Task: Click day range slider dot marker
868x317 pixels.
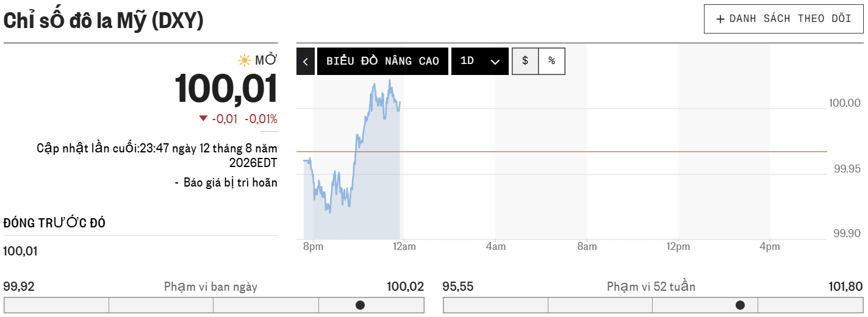Action: coord(360,305)
